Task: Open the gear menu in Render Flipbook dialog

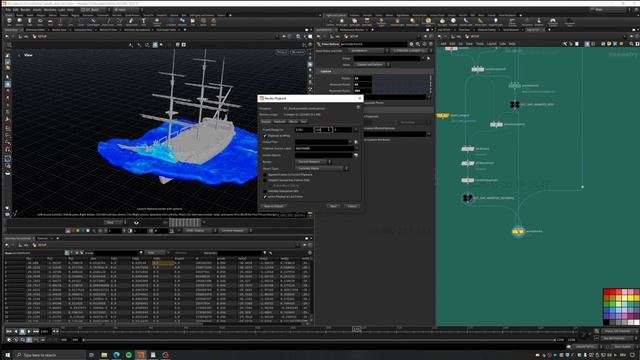Action: (358, 107)
